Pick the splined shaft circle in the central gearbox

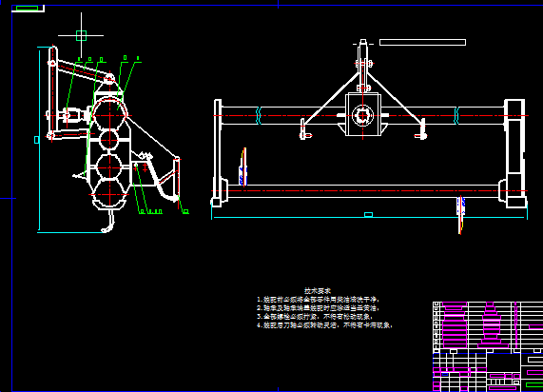(x=362, y=116)
